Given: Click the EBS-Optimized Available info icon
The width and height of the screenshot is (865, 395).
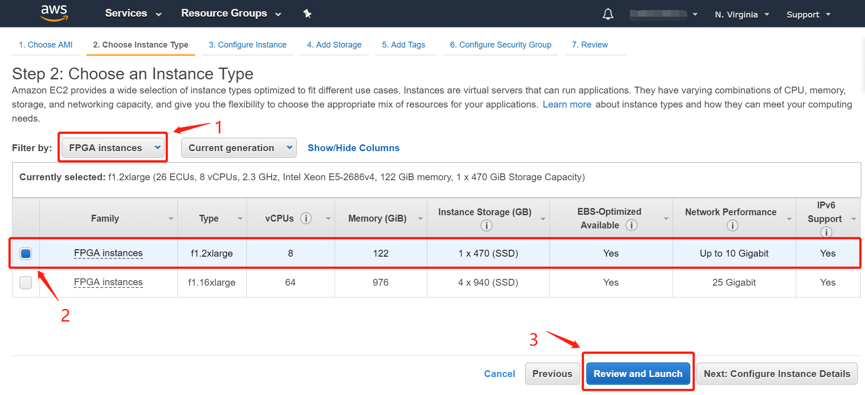Looking at the screenshot, I should 632,225.
